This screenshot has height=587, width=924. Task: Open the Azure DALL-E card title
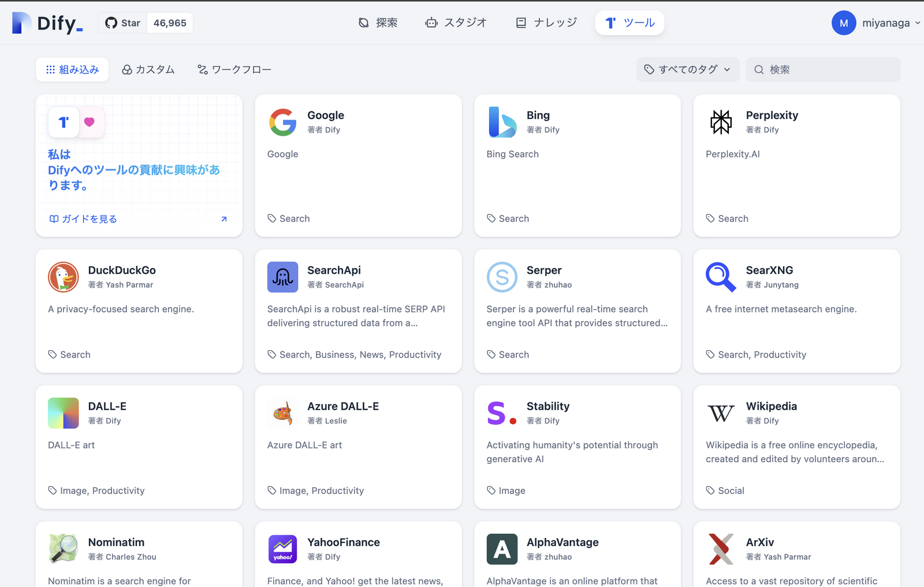point(343,406)
